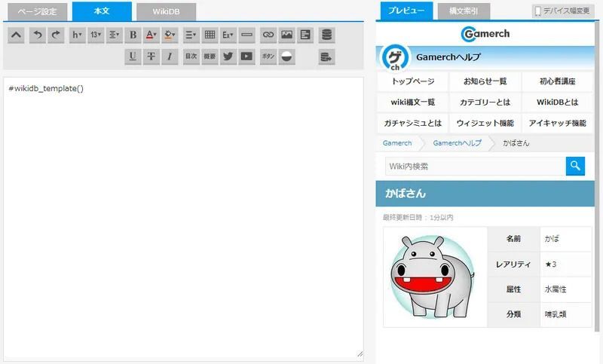Open the font color picker
The width and height of the screenshot is (603, 364).
point(152,35)
